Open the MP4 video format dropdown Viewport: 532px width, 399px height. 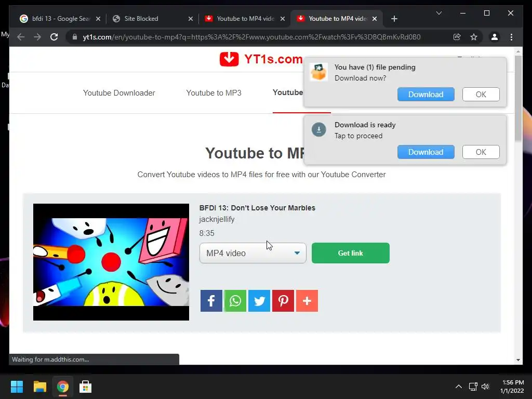(253, 253)
